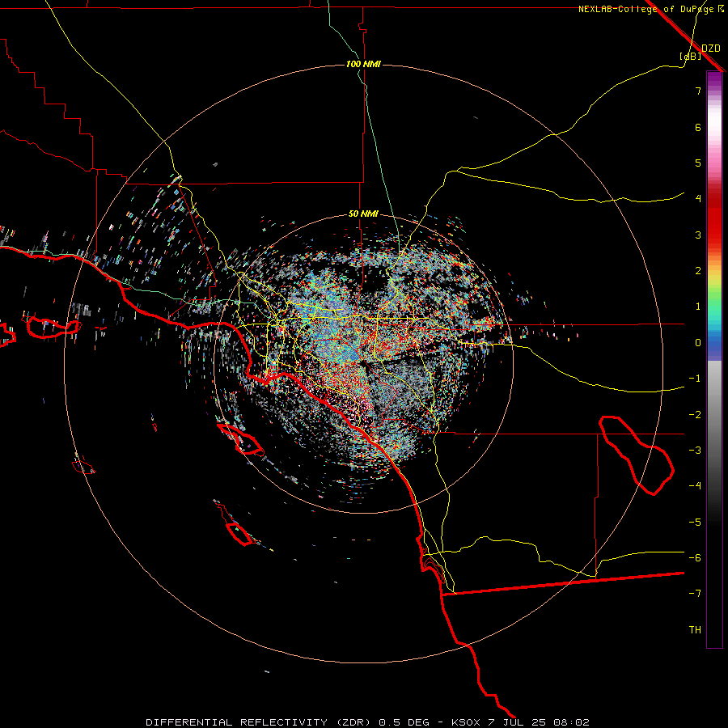This screenshot has height=728, width=728.
Task: Click the -5 value on the color scale
Action: click(695, 523)
